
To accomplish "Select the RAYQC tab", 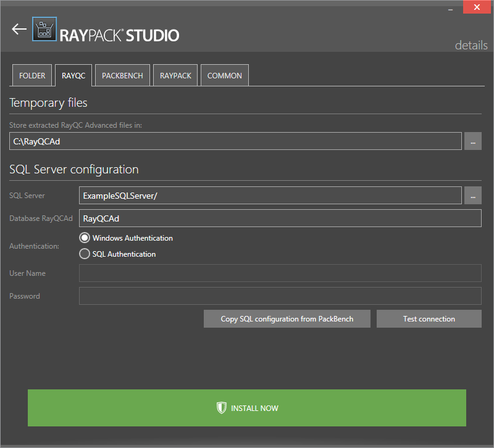I will pyautogui.click(x=73, y=75).
